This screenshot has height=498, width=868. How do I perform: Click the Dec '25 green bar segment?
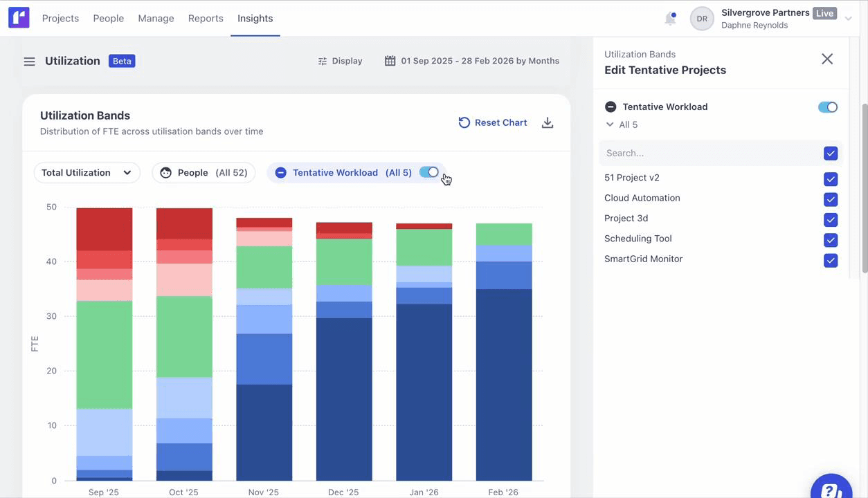tap(344, 261)
